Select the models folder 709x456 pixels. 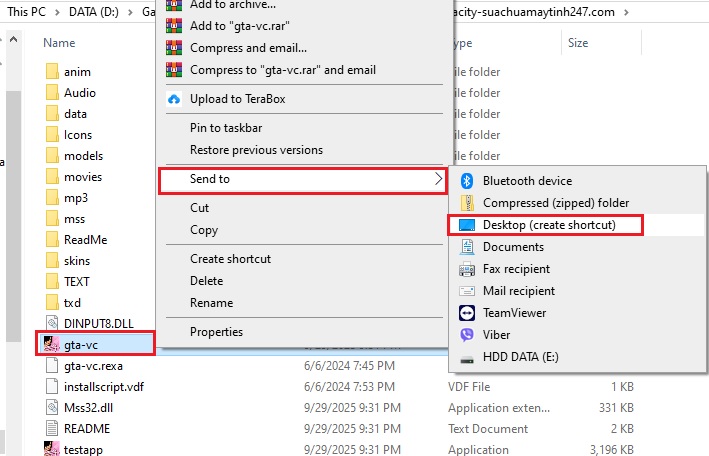pyautogui.click(x=83, y=156)
